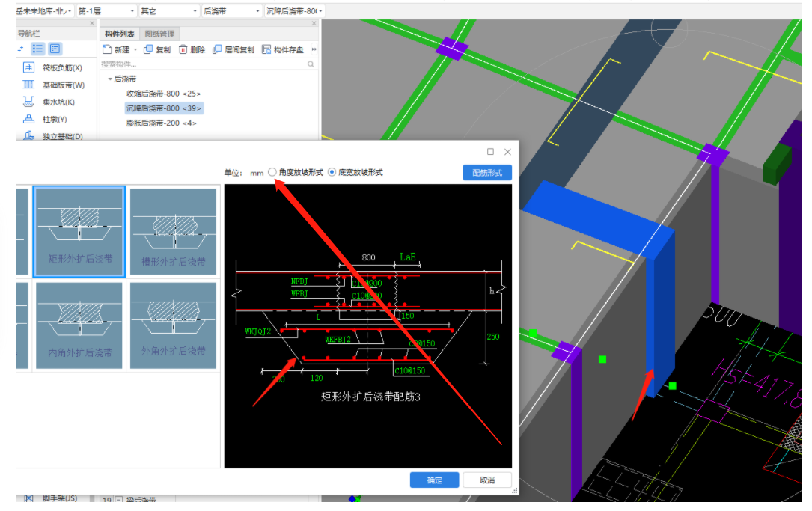Screen dimensions: 812x511
Task: Click the 删除 delete icon
Action: 183,49
